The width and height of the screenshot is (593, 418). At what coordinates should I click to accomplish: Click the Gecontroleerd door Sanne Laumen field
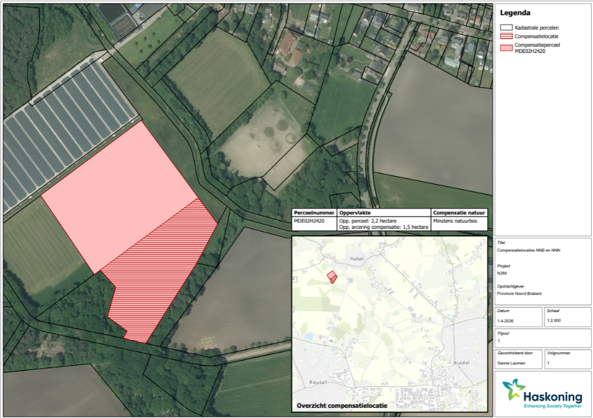[x=518, y=358]
